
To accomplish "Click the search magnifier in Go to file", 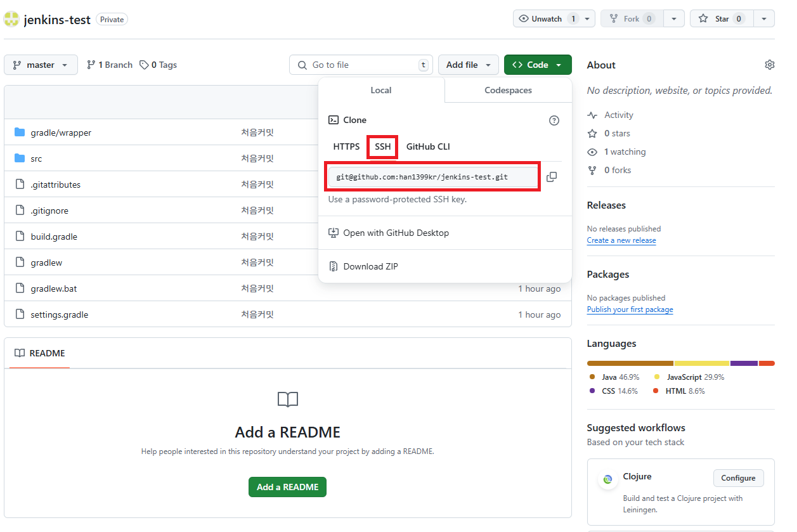I will point(302,65).
